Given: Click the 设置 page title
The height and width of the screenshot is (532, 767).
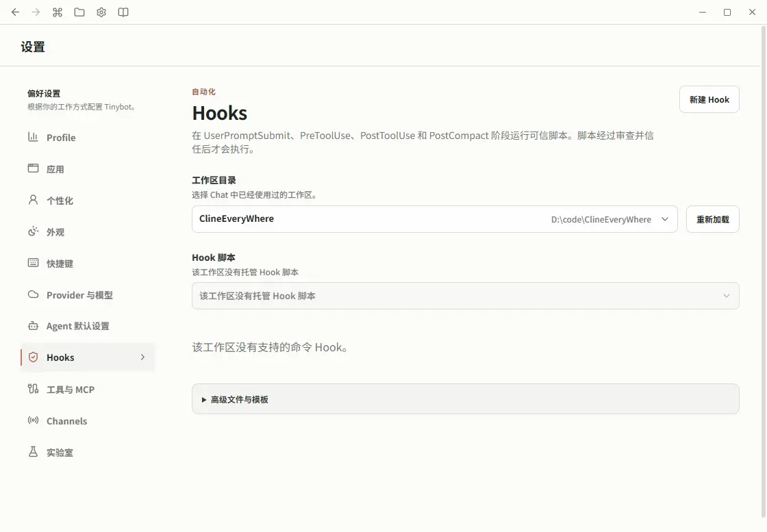Looking at the screenshot, I should [x=33, y=47].
